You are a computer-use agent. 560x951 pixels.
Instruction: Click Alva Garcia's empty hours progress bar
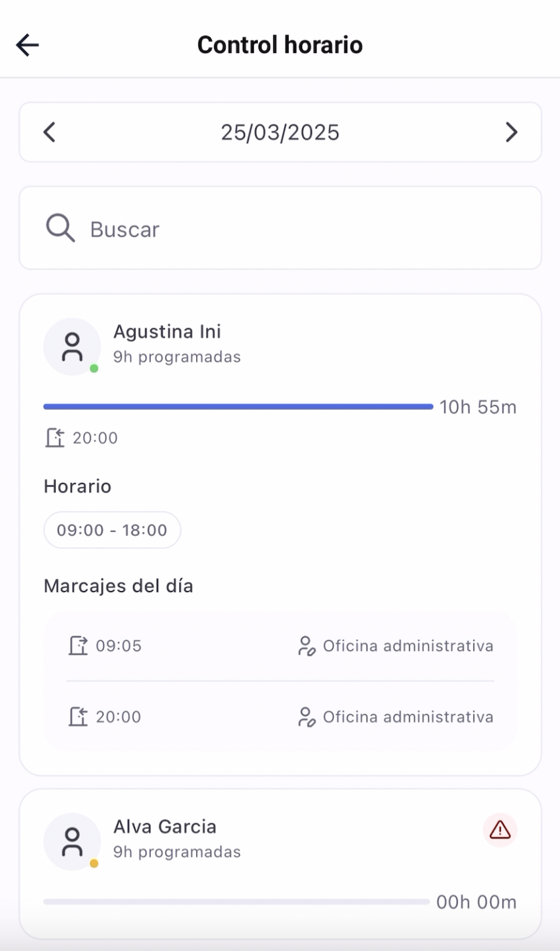pyautogui.click(x=236, y=902)
